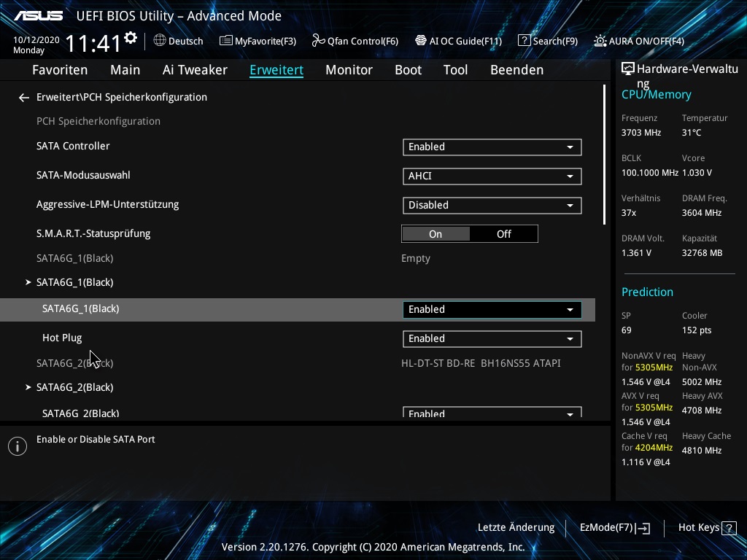The image size is (747, 560).
Task: Click the Search question mark icon
Action: [524, 41]
